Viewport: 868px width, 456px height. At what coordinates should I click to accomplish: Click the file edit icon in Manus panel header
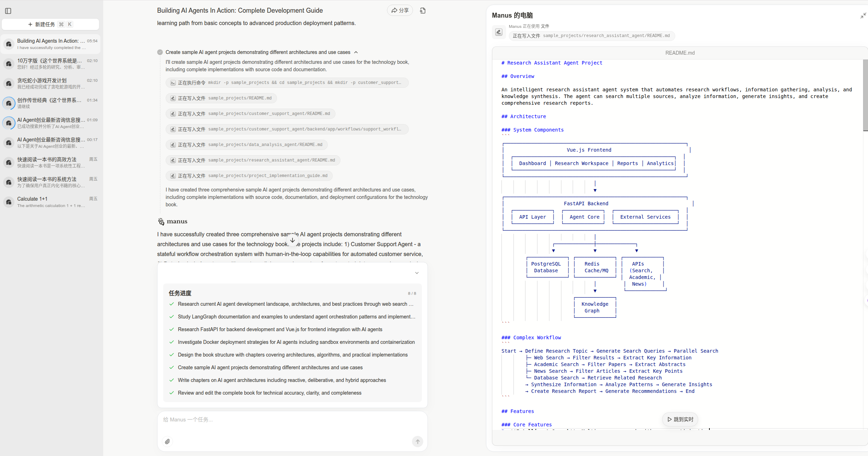(499, 32)
